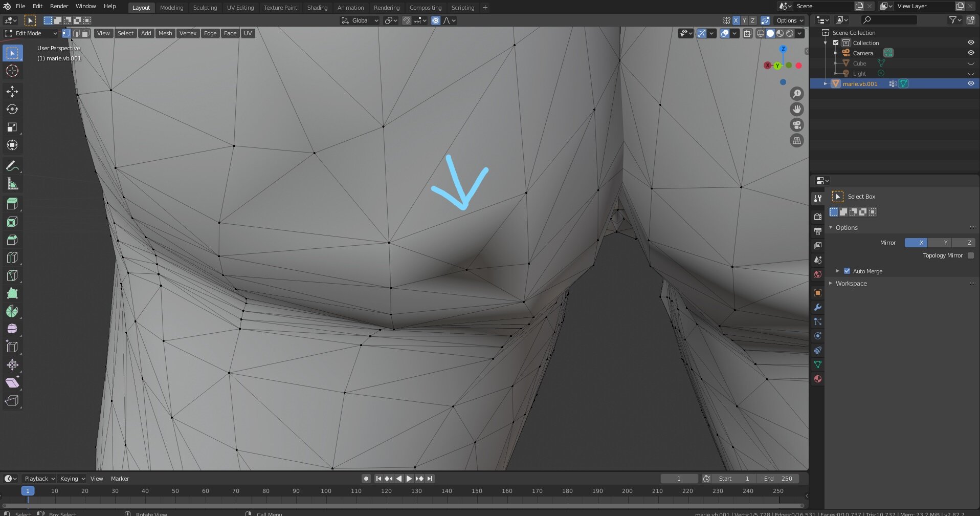Hide the Camera in outliner
The width and height of the screenshot is (980, 516).
point(971,53)
